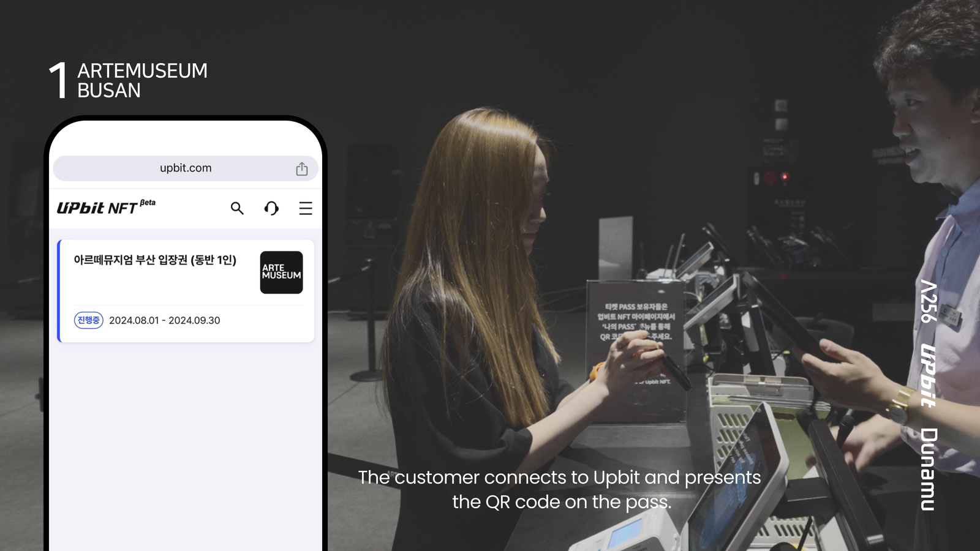
Task: Click the red indicator light in the background
Action: coord(785,177)
